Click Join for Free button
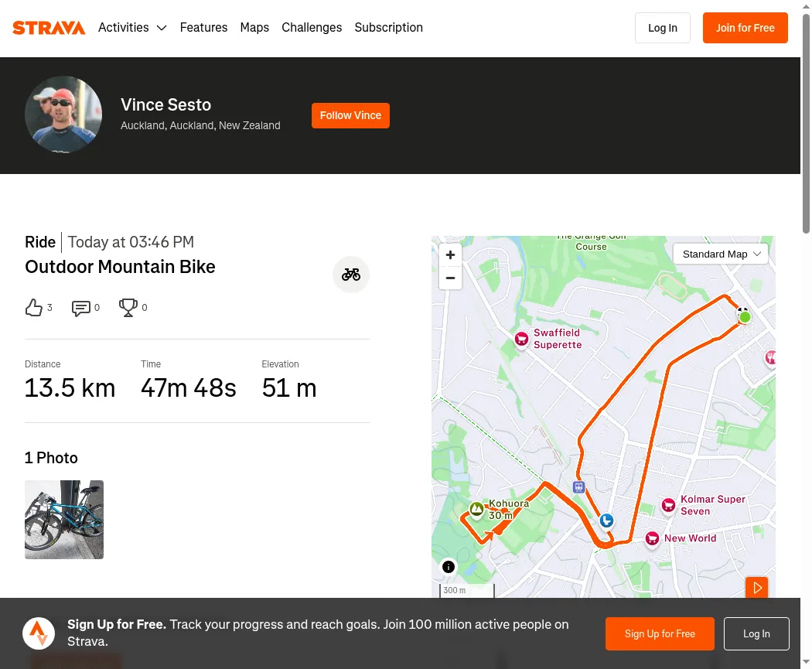The image size is (812, 669). [x=745, y=28]
